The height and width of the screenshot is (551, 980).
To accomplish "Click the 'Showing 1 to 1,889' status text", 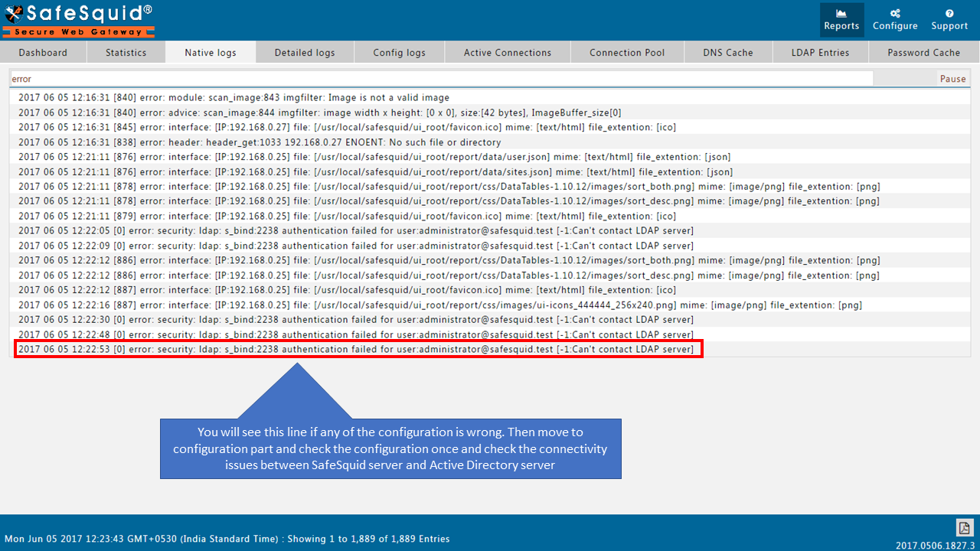I will (x=368, y=539).
